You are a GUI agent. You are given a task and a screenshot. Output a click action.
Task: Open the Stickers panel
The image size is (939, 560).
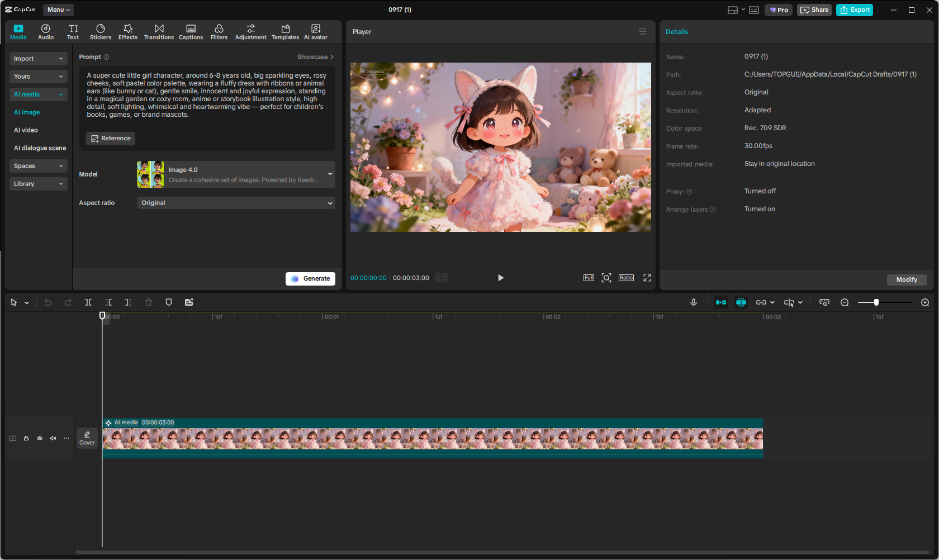click(x=101, y=32)
